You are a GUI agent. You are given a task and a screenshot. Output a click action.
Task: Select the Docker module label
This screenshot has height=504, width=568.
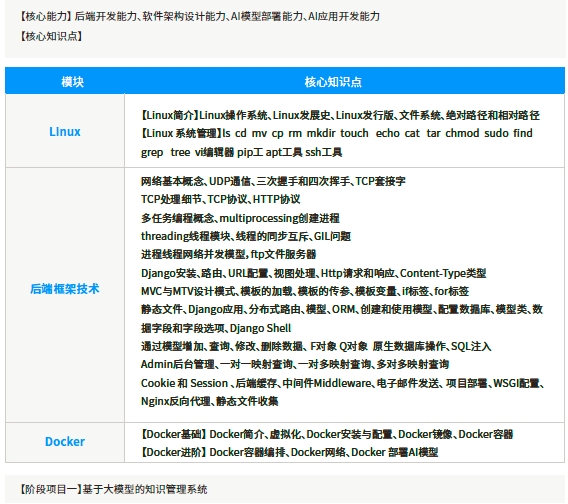(x=65, y=442)
